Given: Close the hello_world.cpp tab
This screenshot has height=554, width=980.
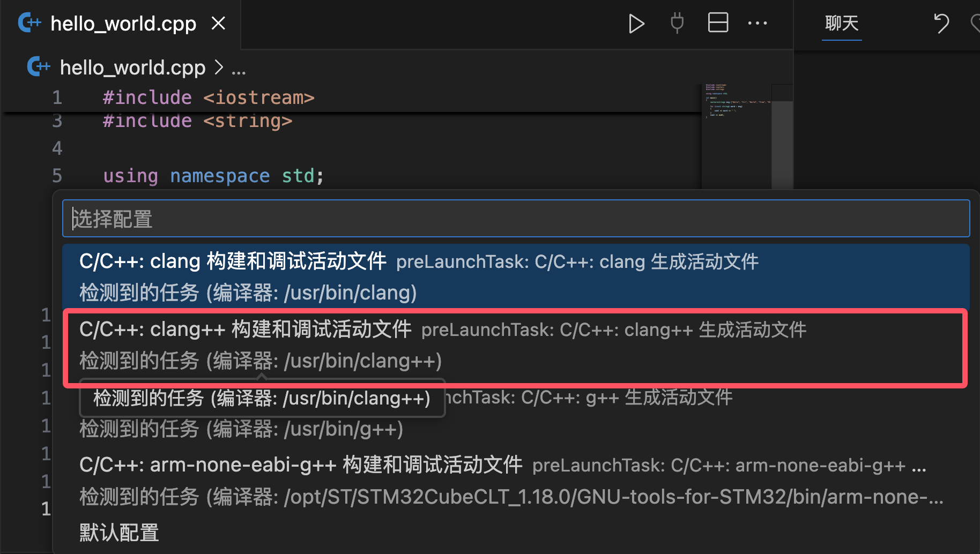Looking at the screenshot, I should tap(218, 24).
